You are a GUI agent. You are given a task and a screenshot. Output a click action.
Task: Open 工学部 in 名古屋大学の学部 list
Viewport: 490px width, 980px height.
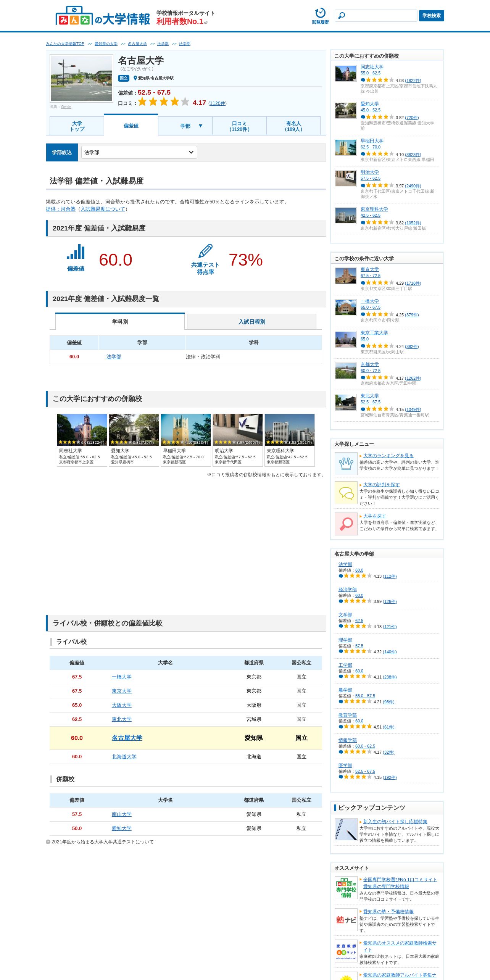(345, 665)
